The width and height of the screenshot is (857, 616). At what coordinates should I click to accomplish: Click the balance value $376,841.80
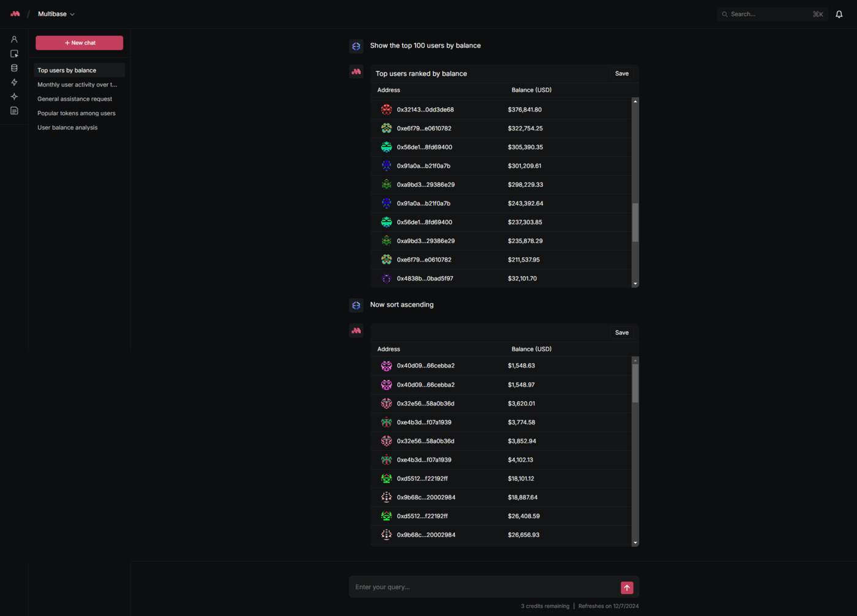525,110
